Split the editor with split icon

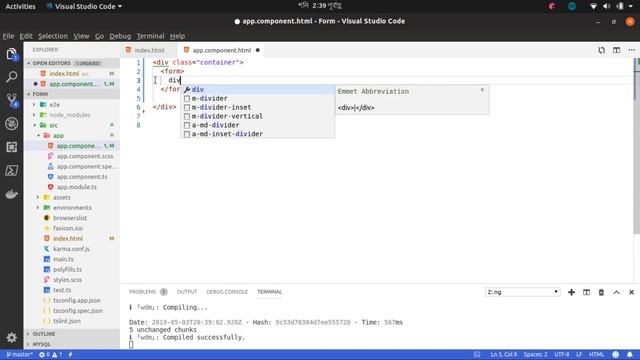(x=616, y=50)
